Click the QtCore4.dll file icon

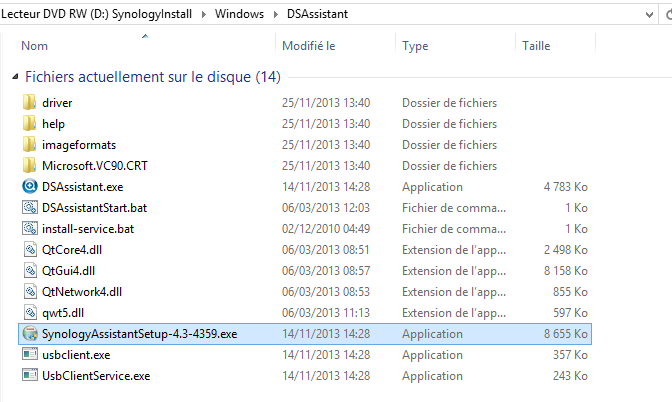click(30, 249)
